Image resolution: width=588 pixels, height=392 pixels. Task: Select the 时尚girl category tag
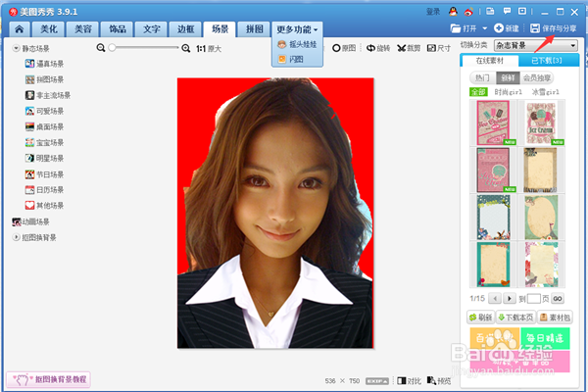point(508,92)
